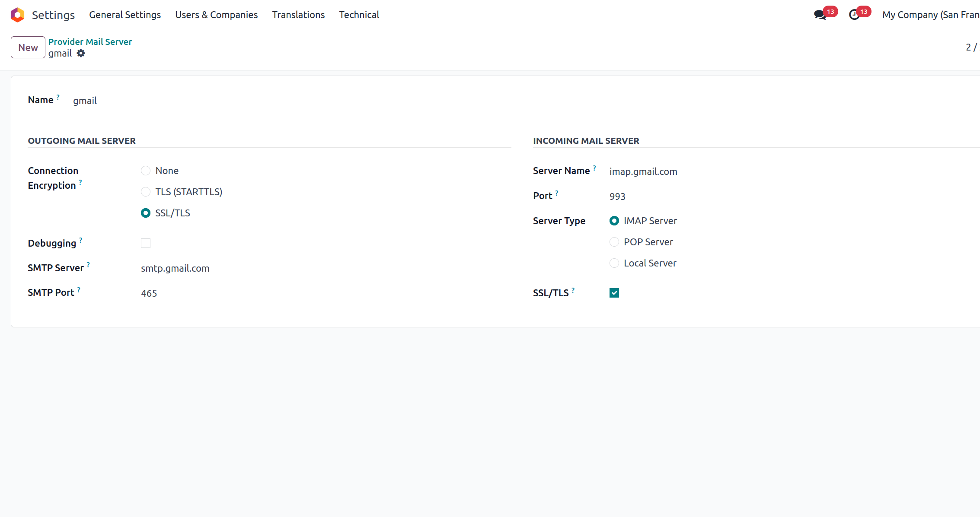Choose POP Server as server type
This screenshot has height=517, width=980.
tap(614, 242)
